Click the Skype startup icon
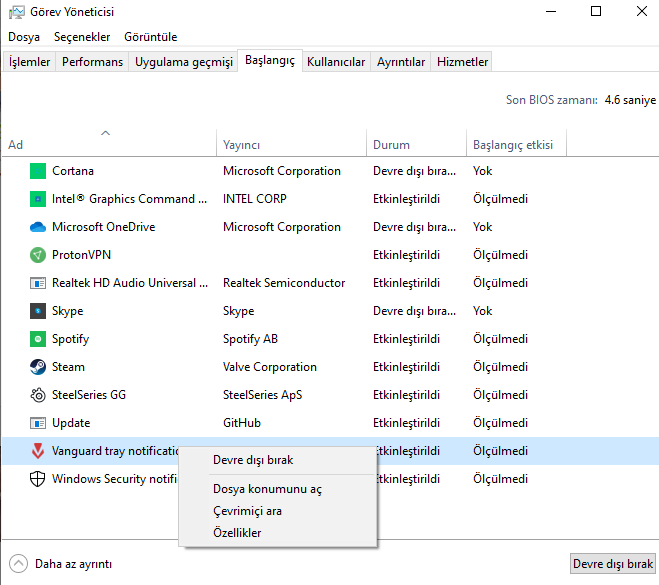Image resolution: width=659 pixels, height=585 pixels. [x=38, y=311]
